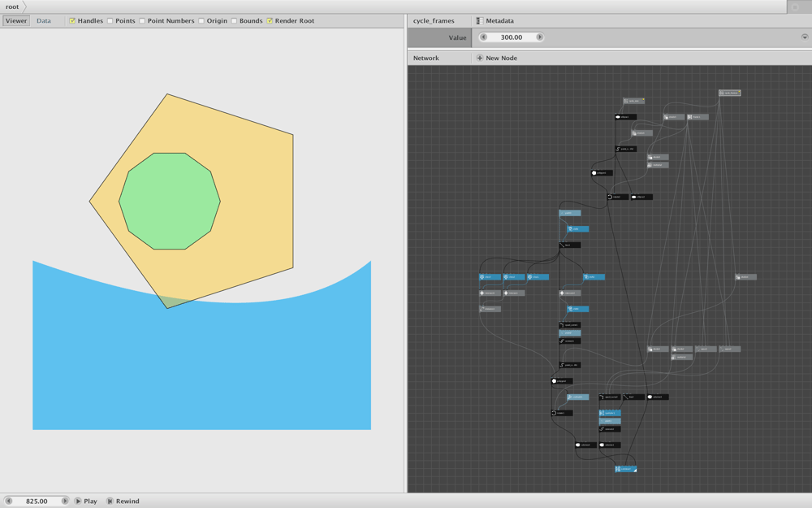
Task: Select the colorize3 node right of line2
Action: tap(658, 397)
